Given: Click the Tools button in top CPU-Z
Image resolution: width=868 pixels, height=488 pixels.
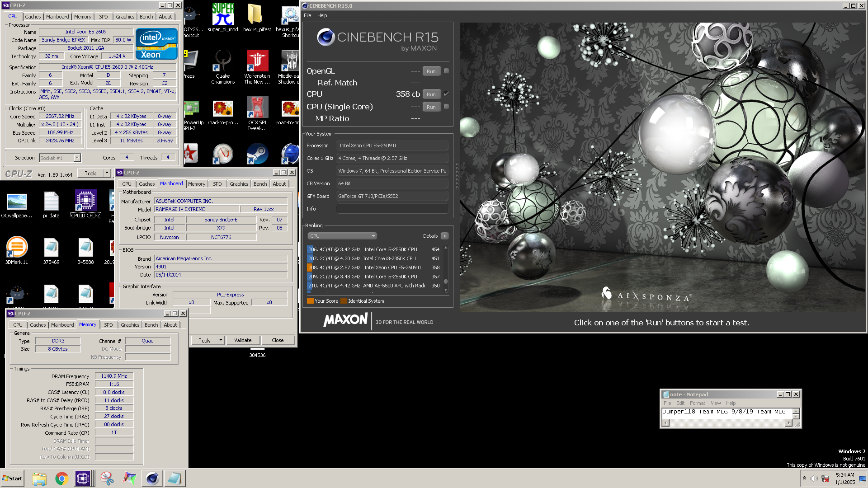Looking at the screenshot, I should tap(90, 173).
